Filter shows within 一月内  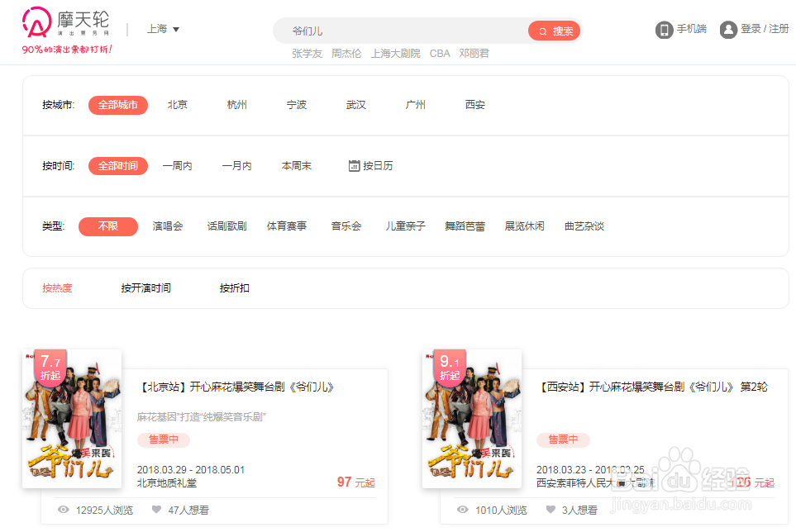click(x=237, y=166)
